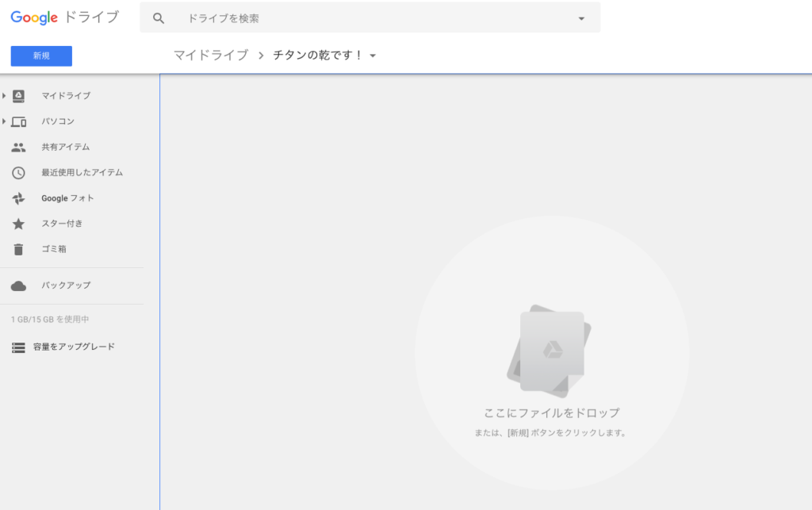Click the trash bin icon
Screen dimensions: 812x510
(18, 249)
